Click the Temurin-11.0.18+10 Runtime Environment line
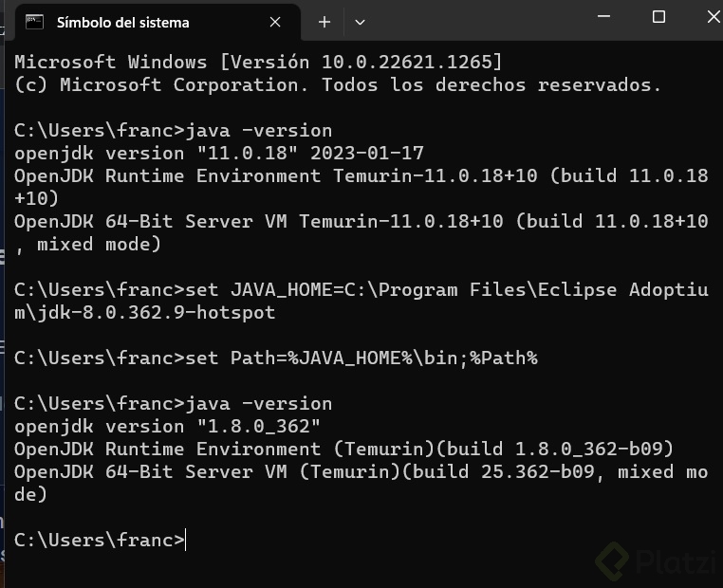723x588 pixels. click(361, 187)
